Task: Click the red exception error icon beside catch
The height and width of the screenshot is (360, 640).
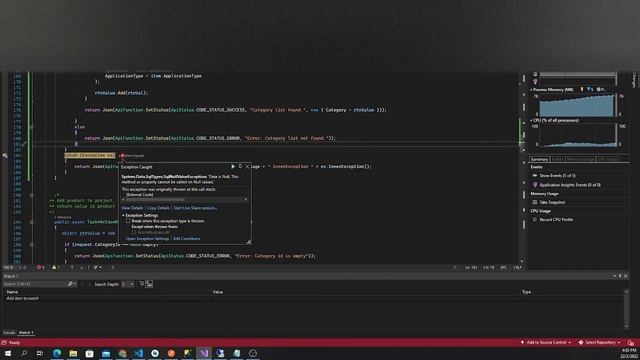Action: click(122, 156)
